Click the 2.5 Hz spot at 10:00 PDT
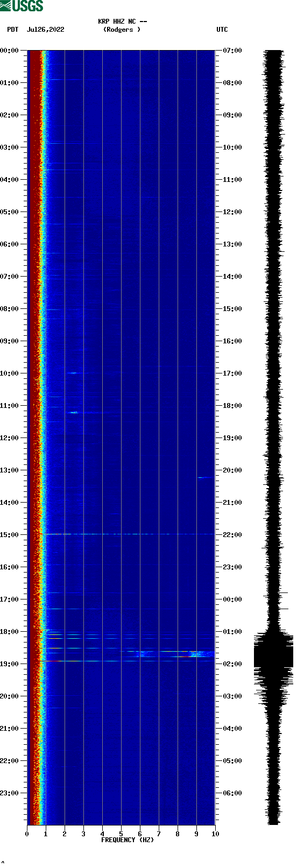This screenshot has width=297, height=868. pos(73,373)
